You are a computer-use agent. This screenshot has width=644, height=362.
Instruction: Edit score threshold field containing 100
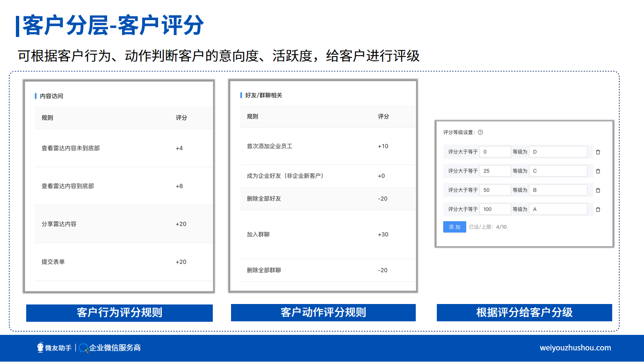[x=495, y=210]
